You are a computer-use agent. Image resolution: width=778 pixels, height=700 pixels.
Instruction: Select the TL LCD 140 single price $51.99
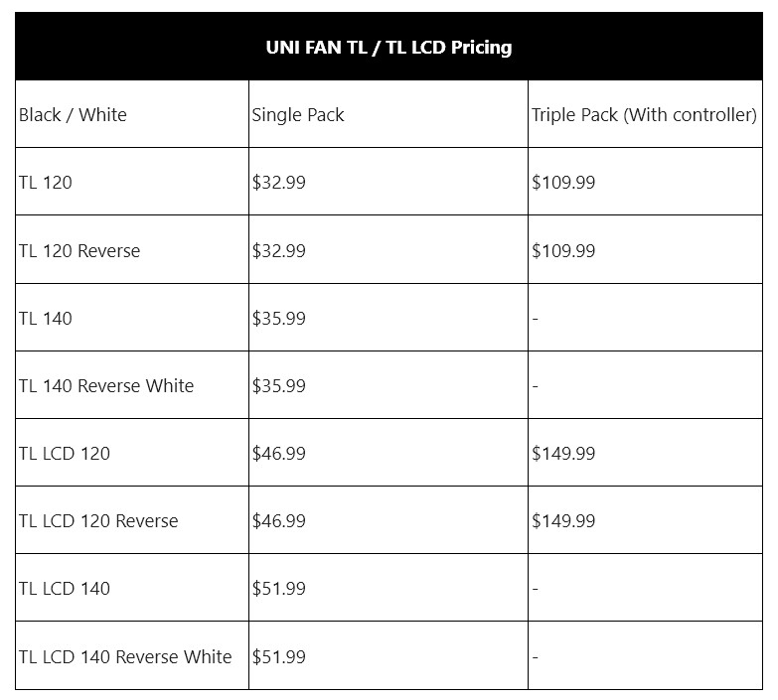[279, 588]
